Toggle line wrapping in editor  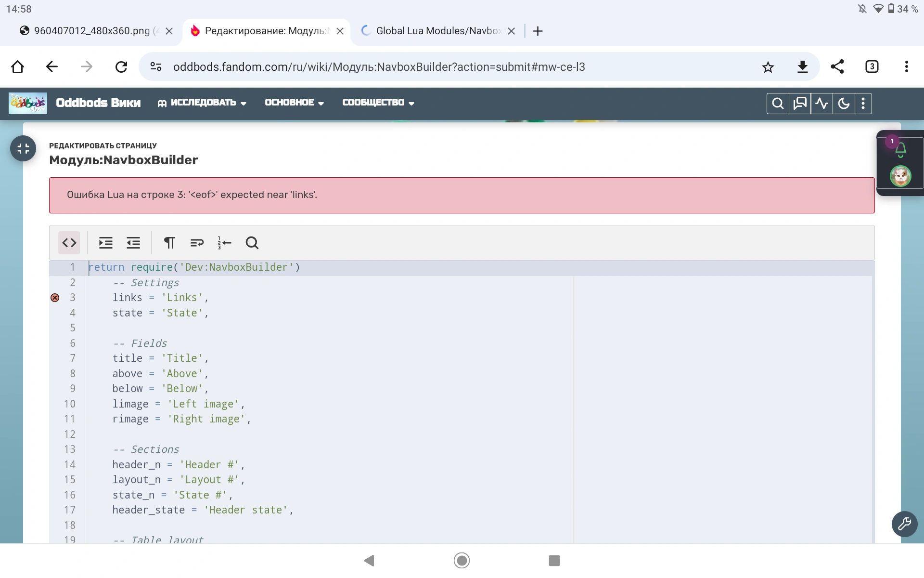(197, 243)
